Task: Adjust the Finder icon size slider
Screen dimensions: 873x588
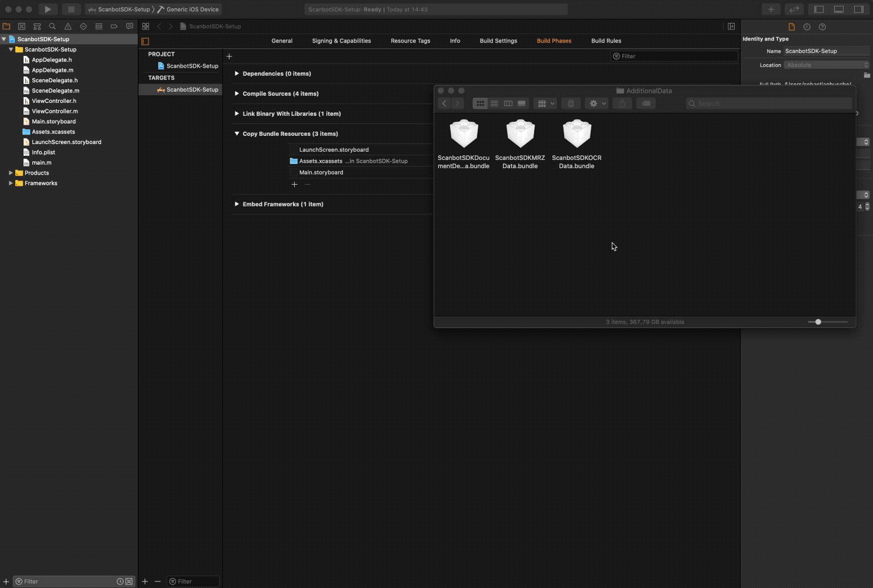Action: [818, 322]
